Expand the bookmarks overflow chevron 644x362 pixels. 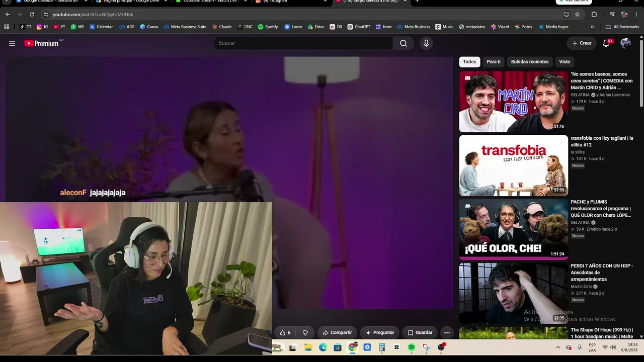pyautogui.click(x=592, y=27)
